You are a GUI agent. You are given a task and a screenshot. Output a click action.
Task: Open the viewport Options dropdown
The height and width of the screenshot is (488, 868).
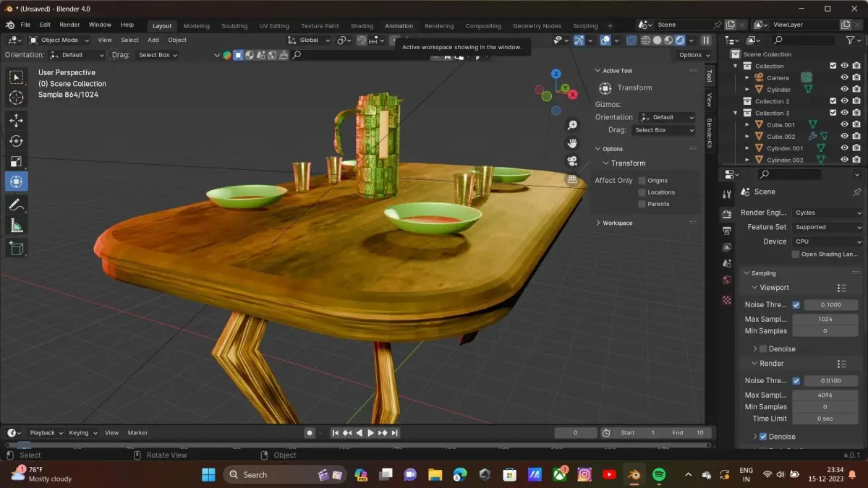click(x=694, y=55)
